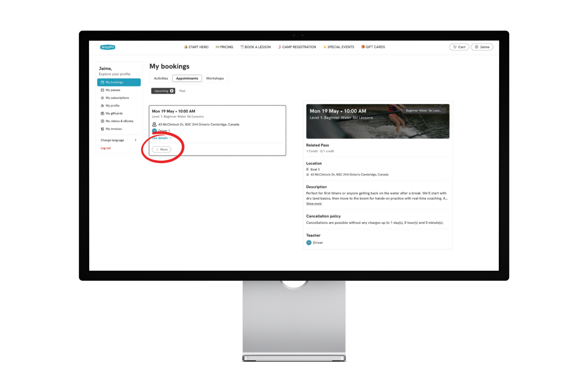This screenshot has width=588, height=392.
Task: Open the START HERE! menu item
Action: pos(196,47)
